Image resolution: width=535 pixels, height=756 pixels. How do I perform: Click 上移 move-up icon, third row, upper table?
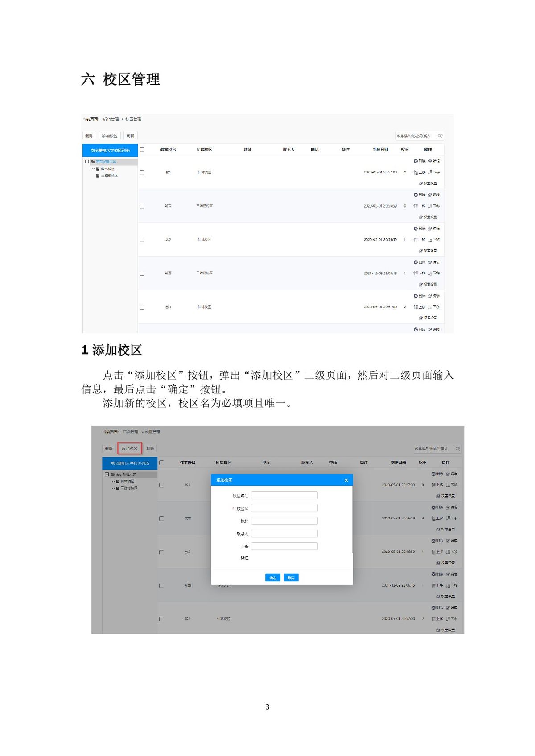pos(416,240)
